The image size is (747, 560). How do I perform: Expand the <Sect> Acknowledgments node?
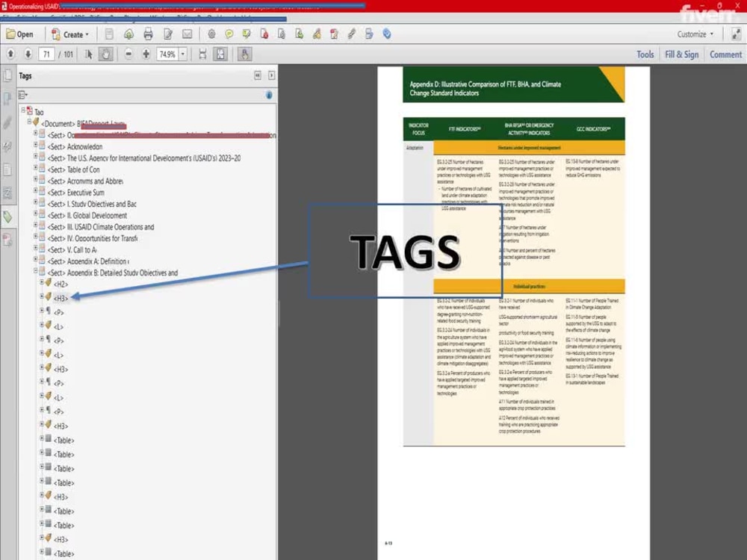(x=35, y=145)
